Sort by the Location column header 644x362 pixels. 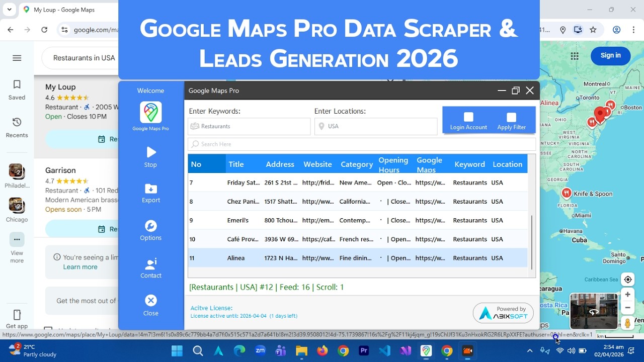pos(507,164)
